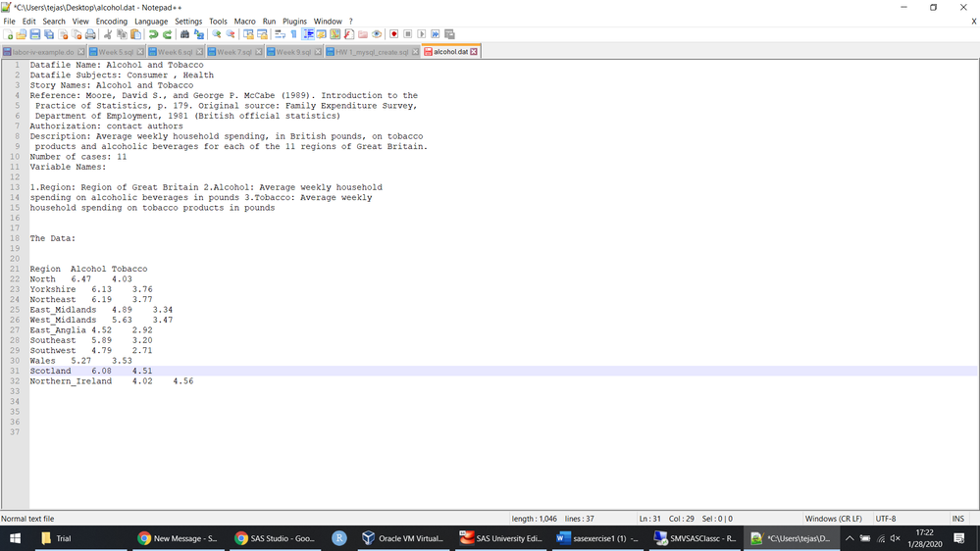
Task: Open the Encoding menu
Action: coord(111,22)
